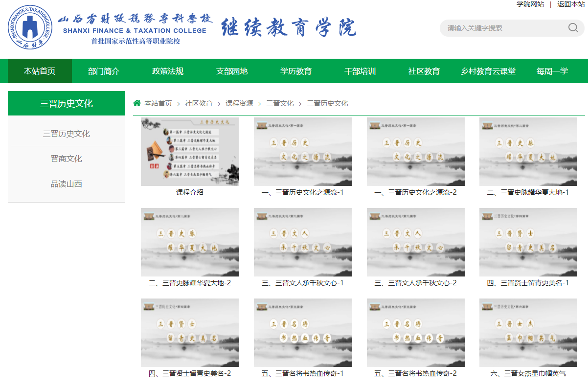Open thumbnail for 六、三晋女杰显巾帼英气
This screenshot has height=391, width=588.
(x=528, y=333)
